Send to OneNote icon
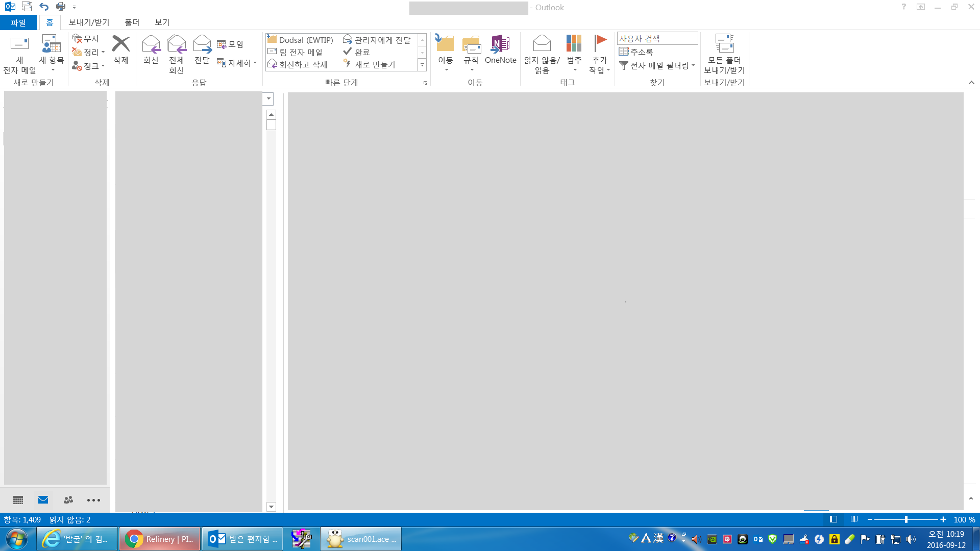This screenshot has height=551, width=980. coord(500,45)
